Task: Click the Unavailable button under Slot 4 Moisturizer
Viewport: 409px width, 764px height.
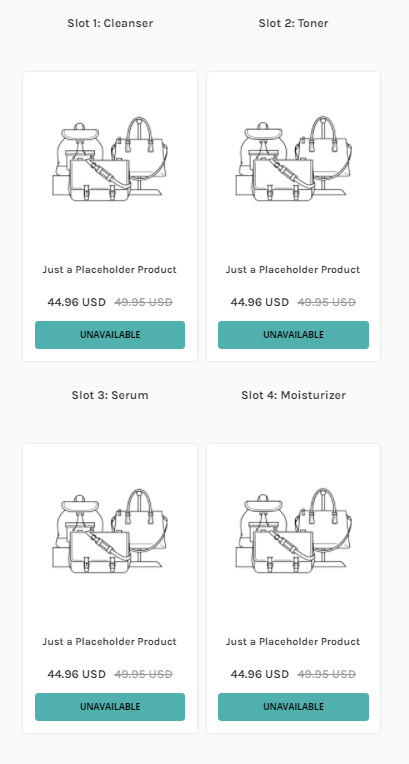Action: (x=293, y=707)
